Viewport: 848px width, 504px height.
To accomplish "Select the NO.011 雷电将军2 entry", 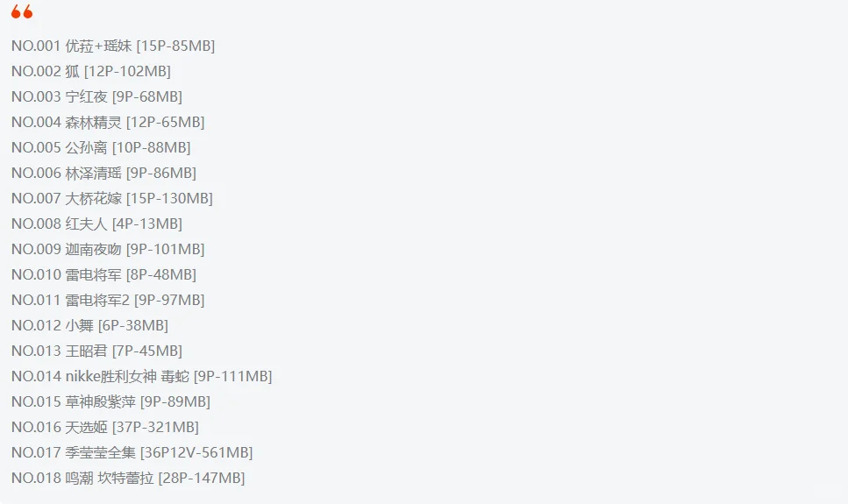I will 108,300.
